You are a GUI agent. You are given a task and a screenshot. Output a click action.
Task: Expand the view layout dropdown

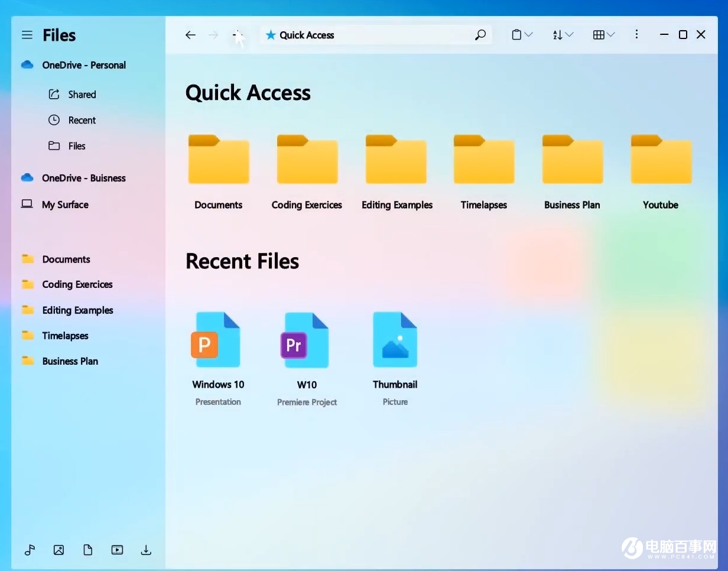[603, 35]
